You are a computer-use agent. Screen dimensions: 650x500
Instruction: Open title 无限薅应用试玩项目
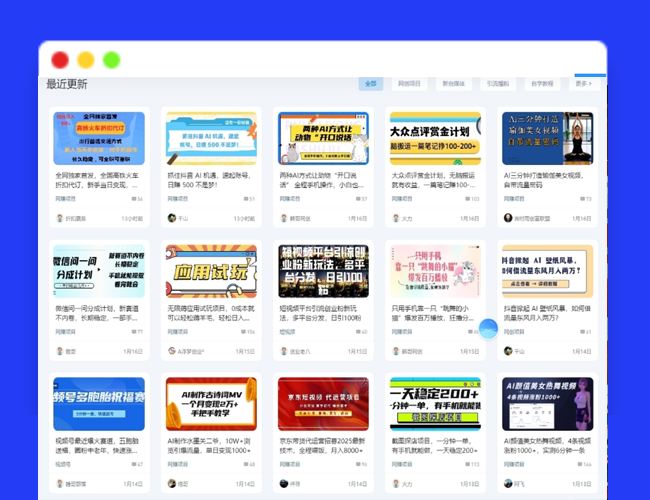pyautogui.click(x=211, y=313)
